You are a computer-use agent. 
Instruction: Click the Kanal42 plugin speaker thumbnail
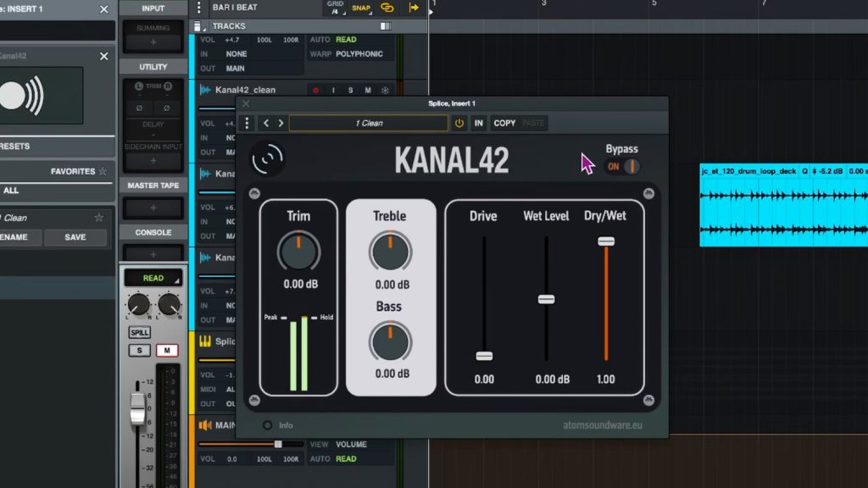40,96
